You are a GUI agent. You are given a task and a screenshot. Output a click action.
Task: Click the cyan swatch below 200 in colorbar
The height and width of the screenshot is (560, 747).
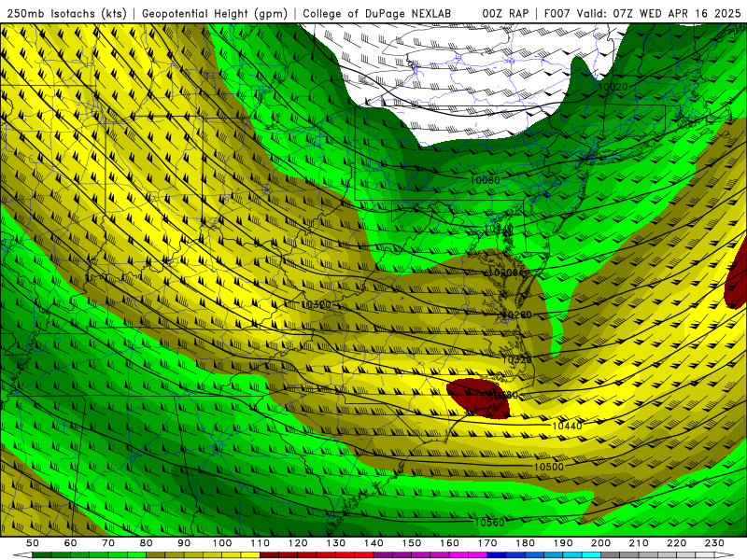tap(592, 555)
